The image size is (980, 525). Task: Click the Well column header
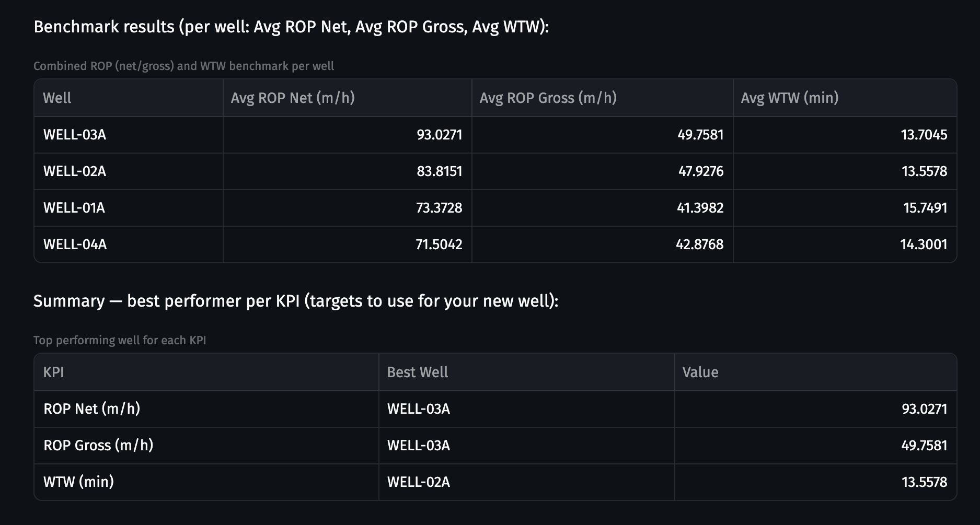coord(57,98)
